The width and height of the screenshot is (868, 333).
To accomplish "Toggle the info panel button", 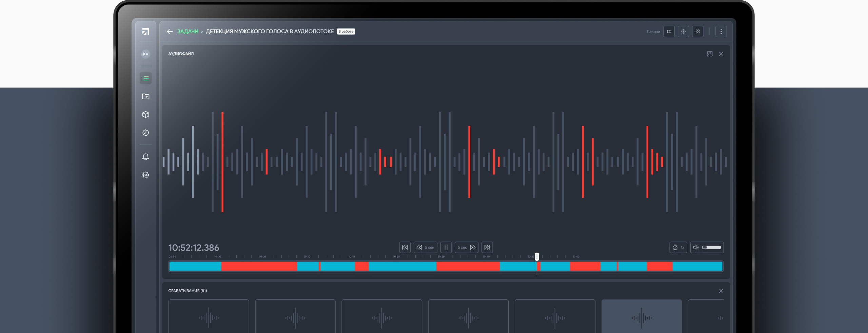I will [683, 32].
